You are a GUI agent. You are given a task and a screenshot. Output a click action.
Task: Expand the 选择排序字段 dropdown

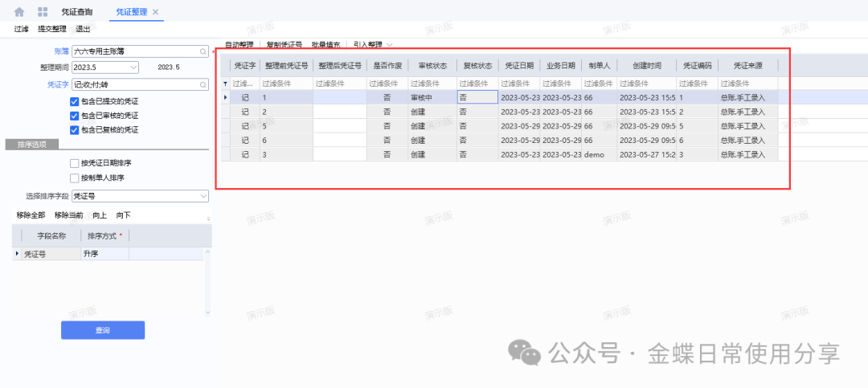[203, 195]
